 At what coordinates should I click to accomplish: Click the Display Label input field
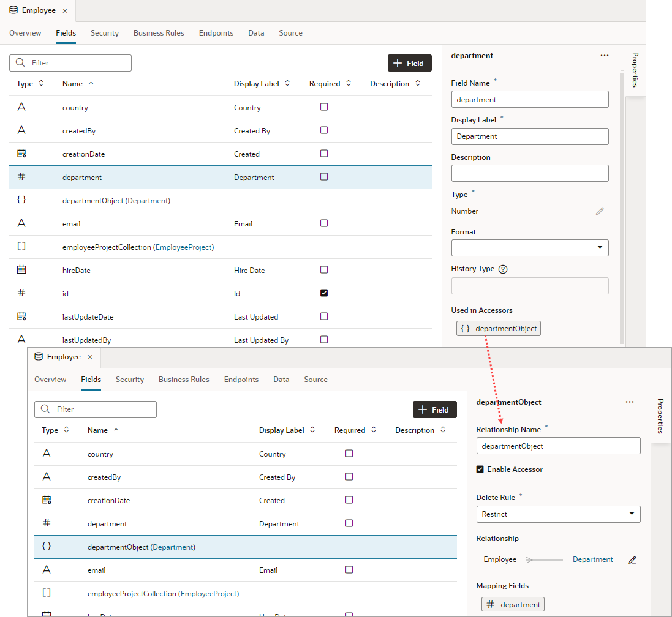coord(530,136)
